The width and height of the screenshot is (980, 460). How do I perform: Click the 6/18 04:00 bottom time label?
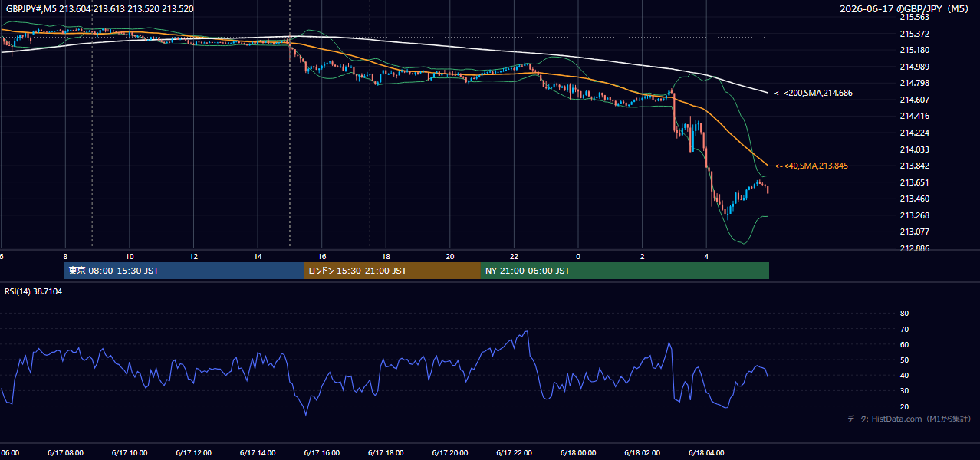click(x=706, y=453)
